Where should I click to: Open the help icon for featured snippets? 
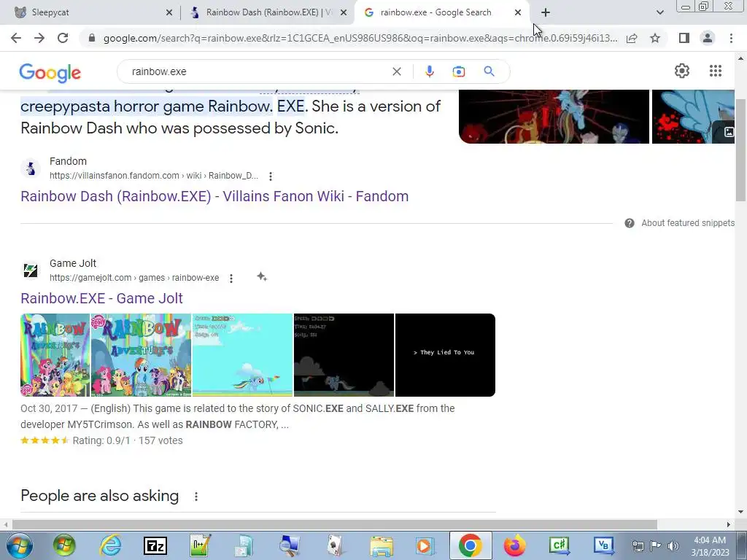pos(630,223)
